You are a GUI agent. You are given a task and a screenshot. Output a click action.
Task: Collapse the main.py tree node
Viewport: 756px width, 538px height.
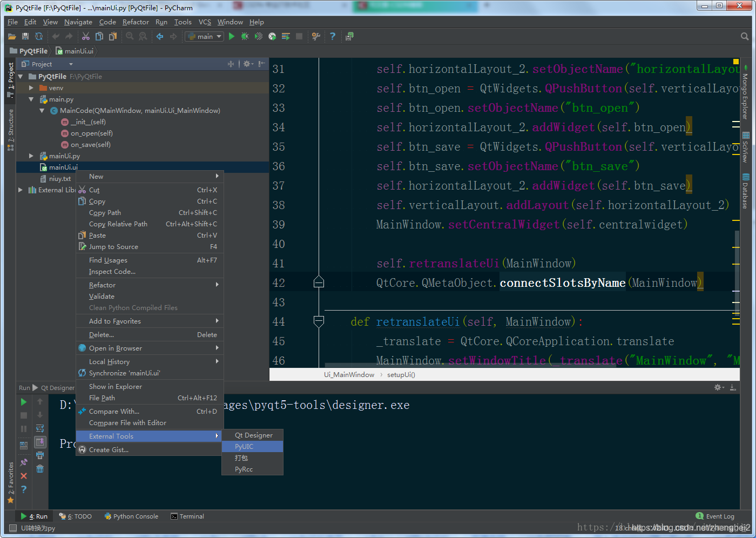[x=31, y=99]
